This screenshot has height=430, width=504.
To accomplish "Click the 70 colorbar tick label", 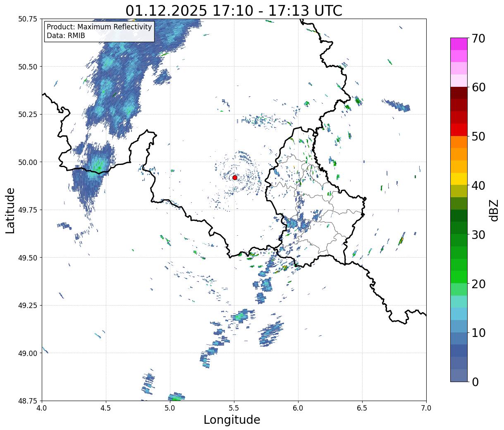I will 479,38.
